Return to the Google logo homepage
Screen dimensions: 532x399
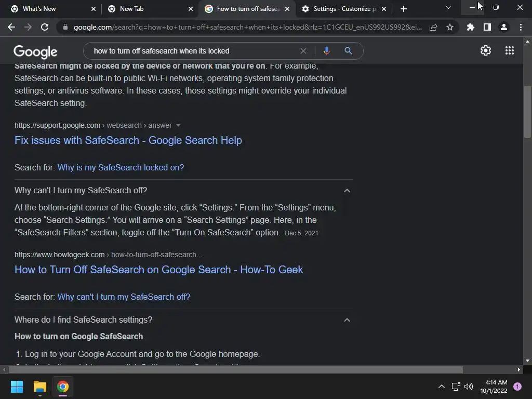[x=35, y=51]
